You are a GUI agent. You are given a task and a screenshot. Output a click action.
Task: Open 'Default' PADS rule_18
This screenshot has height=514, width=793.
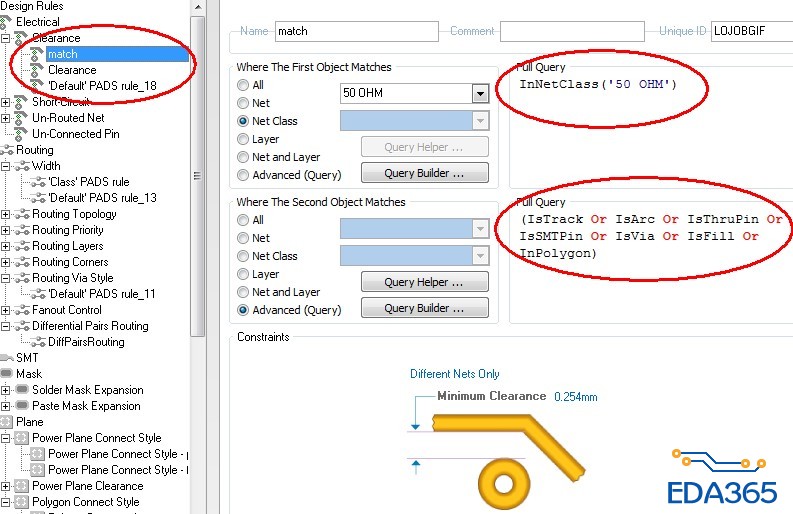point(102,86)
